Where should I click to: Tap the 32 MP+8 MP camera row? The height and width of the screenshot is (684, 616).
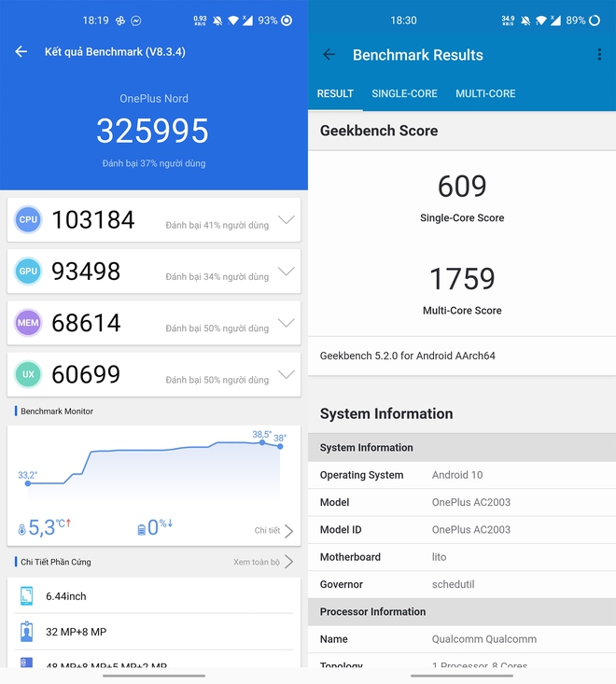tap(154, 632)
